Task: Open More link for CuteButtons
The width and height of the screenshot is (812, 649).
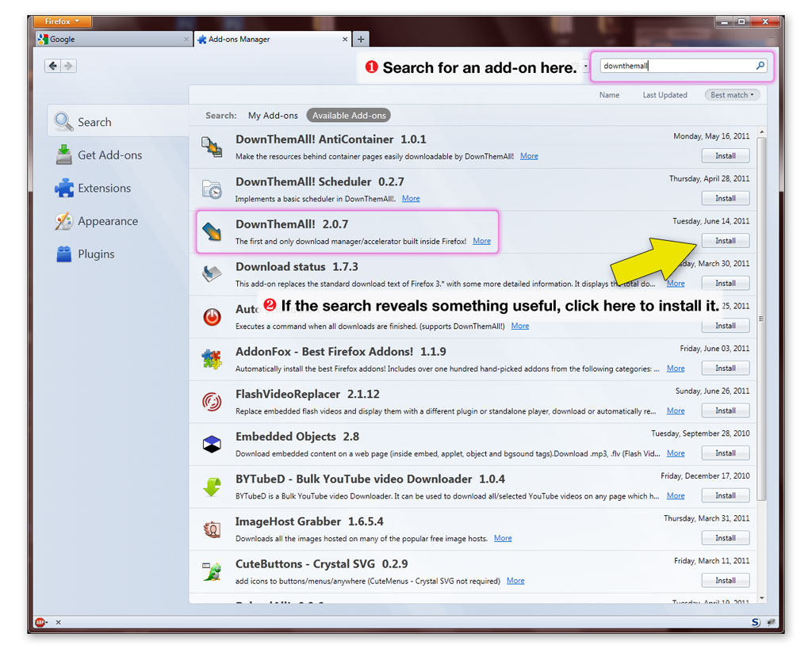Action: click(515, 580)
